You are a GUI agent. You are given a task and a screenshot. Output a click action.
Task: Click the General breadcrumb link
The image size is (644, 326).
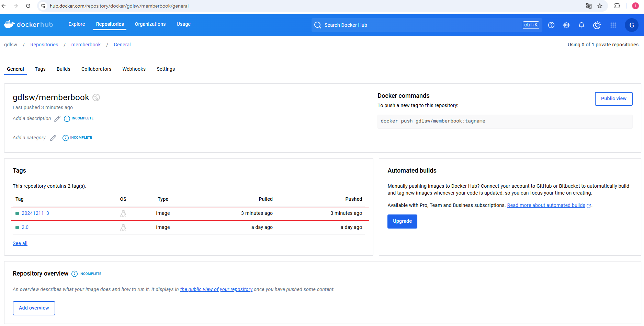(122, 45)
